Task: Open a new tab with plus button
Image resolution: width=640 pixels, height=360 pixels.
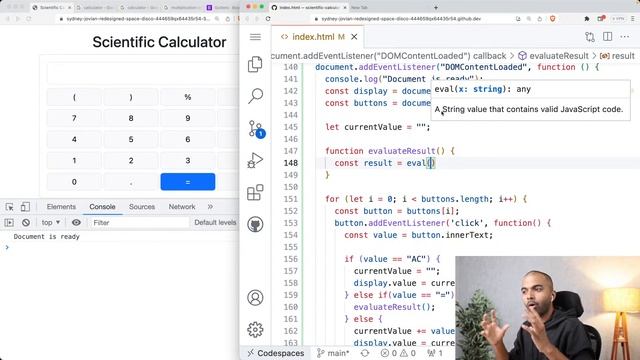Action: tap(436, 7)
